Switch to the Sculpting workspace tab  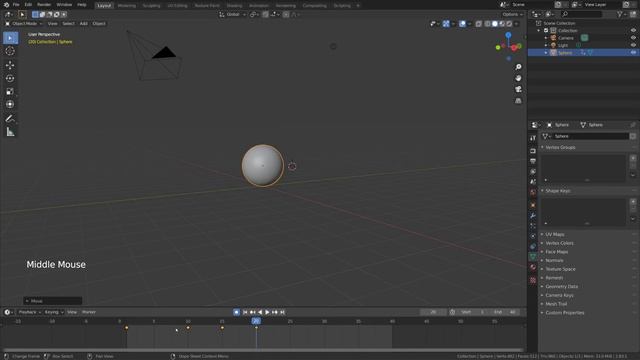pos(151,6)
